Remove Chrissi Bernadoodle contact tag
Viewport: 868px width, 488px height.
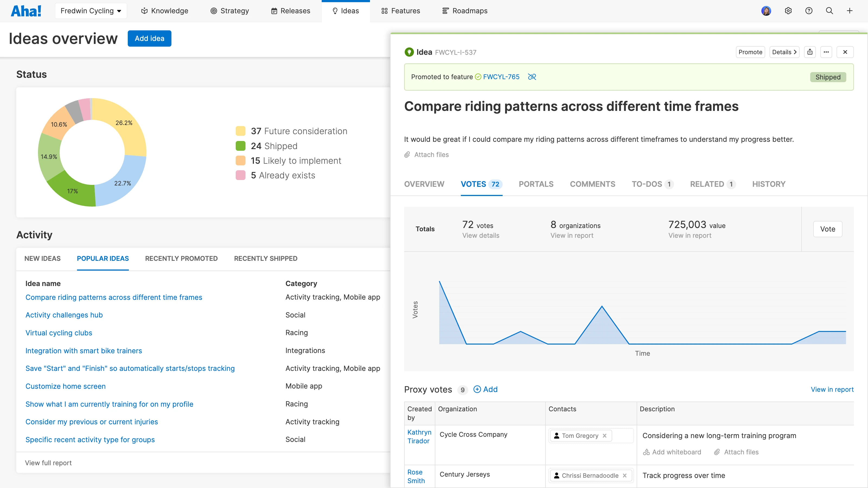pyautogui.click(x=624, y=475)
